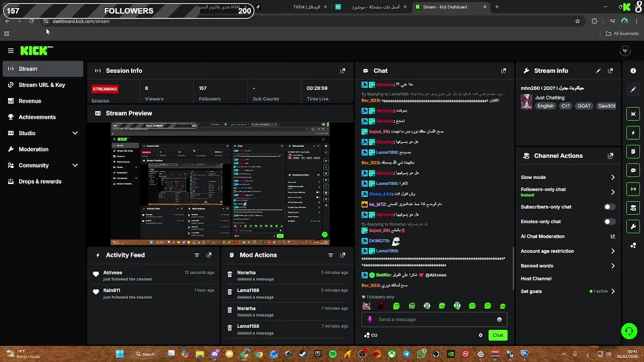Toggle the stream preview widget rail icon
Screen dimensions: 644x362
click(x=633, y=114)
